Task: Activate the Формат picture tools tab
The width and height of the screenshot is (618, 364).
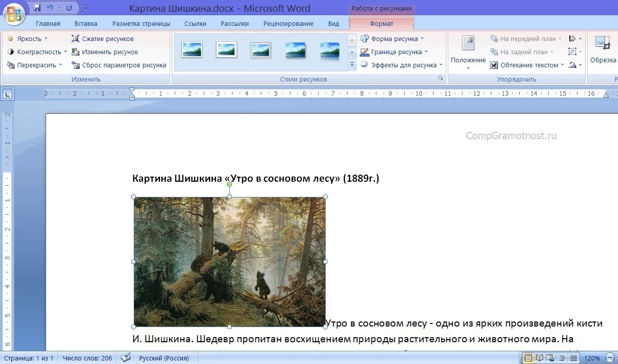Action: pyautogui.click(x=381, y=24)
